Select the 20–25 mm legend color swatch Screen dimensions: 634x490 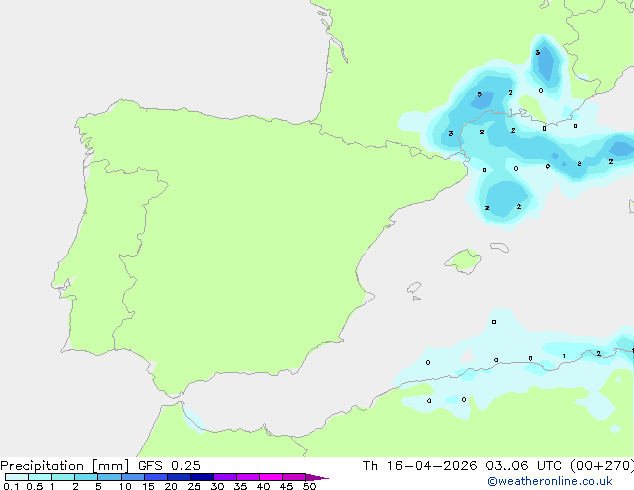coord(179,477)
